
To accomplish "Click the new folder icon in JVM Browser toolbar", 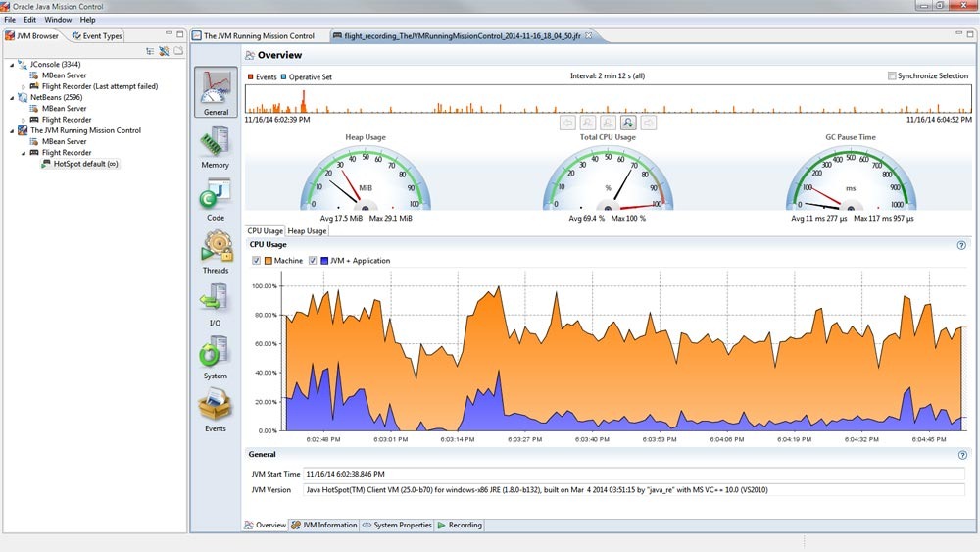I will (x=178, y=51).
